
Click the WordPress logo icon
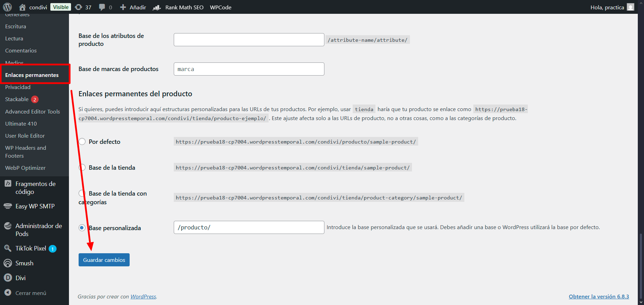pos(8,7)
